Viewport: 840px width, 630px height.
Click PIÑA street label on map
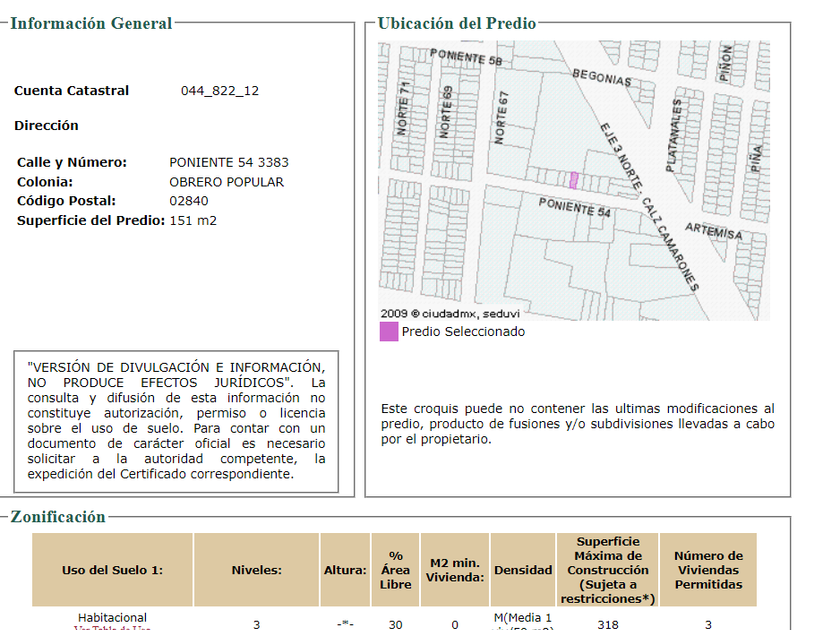coord(755,159)
